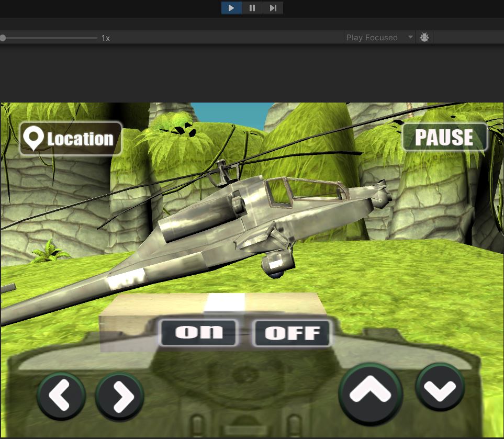Click the bug debug icon
504x439 pixels.
point(424,38)
